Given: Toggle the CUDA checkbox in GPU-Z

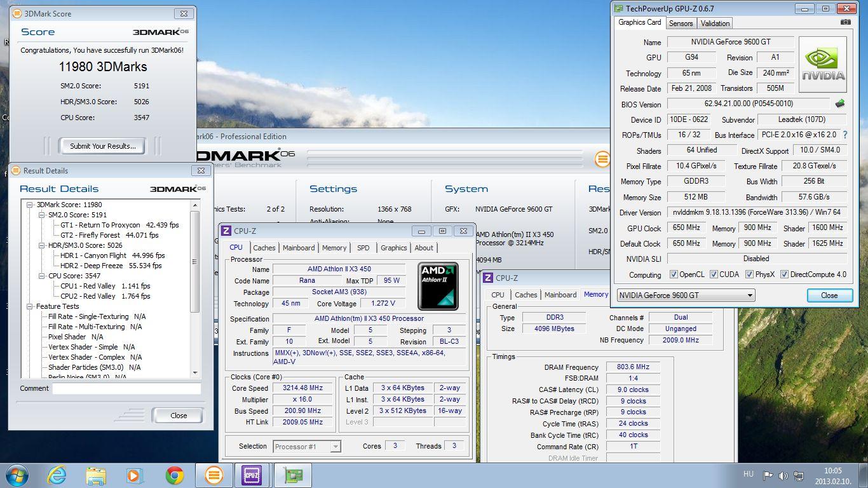Looking at the screenshot, I should 714,274.
